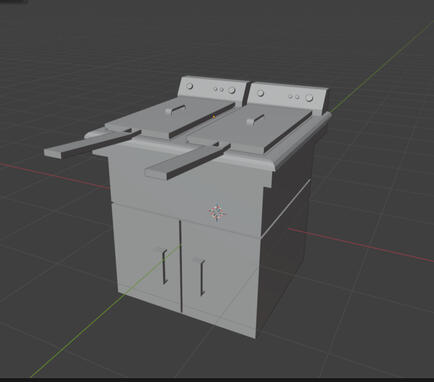Image resolution: width=434 pixels, height=382 pixels.
Task: Select the small handle on right lid
Action: pos(255,119)
